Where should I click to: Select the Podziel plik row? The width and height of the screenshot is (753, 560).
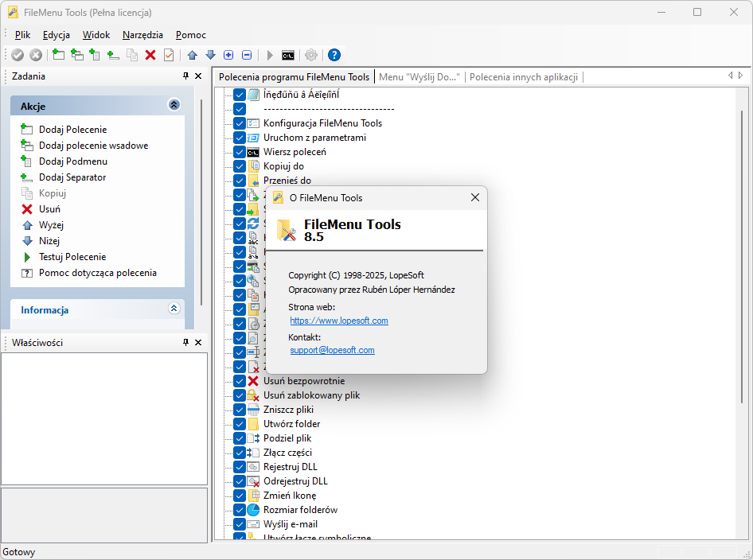[x=287, y=438]
